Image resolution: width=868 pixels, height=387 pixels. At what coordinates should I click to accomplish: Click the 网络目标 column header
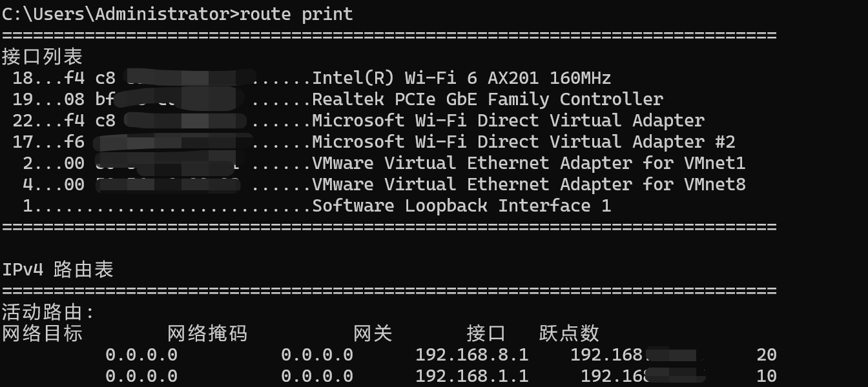point(42,333)
